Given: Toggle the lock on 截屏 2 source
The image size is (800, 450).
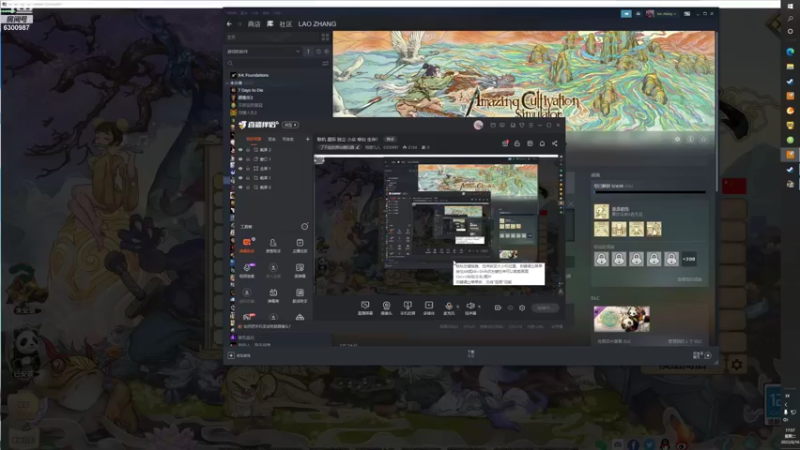Looking at the screenshot, I should point(248,150).
